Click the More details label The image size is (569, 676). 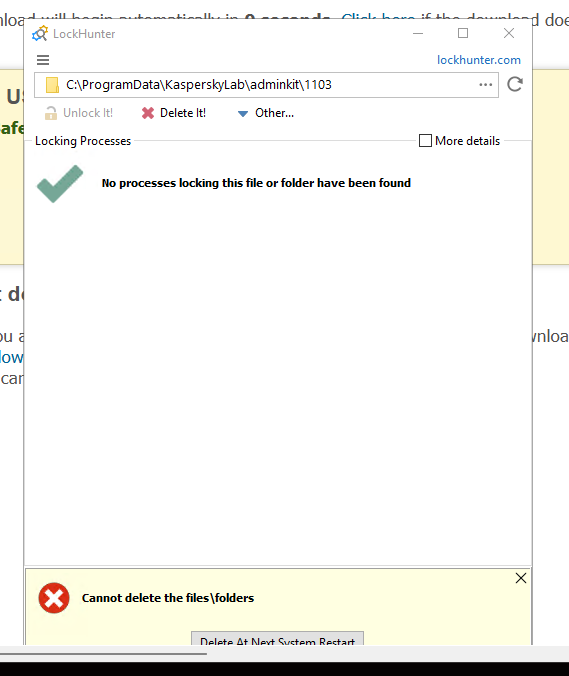[467, 141]
